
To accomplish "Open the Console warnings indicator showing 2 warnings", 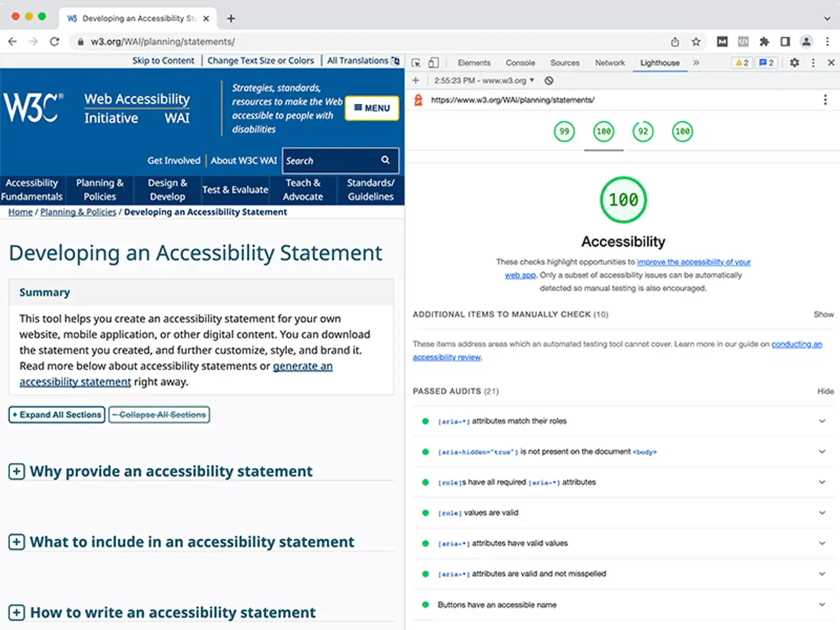I will pyautogui.click(x=742, y=62).
